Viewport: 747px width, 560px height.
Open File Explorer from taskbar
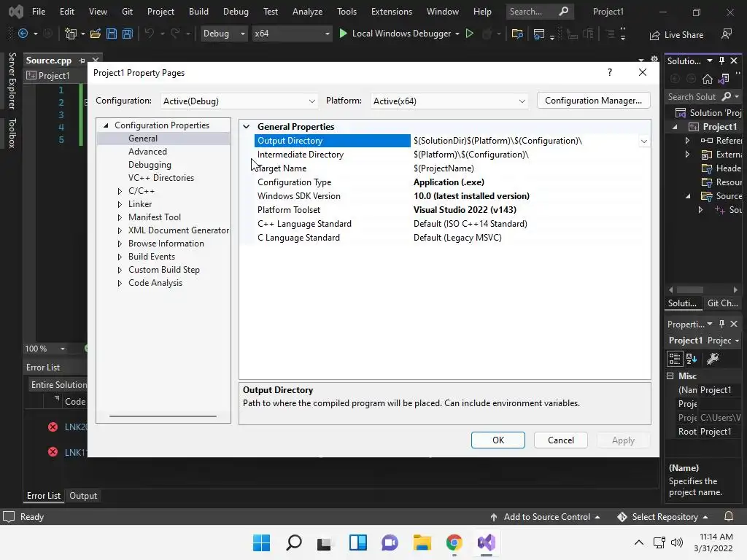[x=422, y=542]
